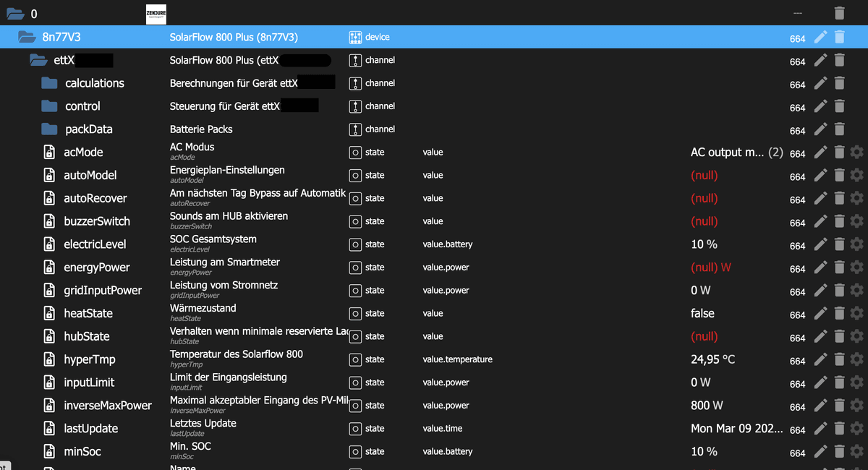Viewport: 868px width, 470px height.
Task: Expand the packData folder
Action: point(49,129)
